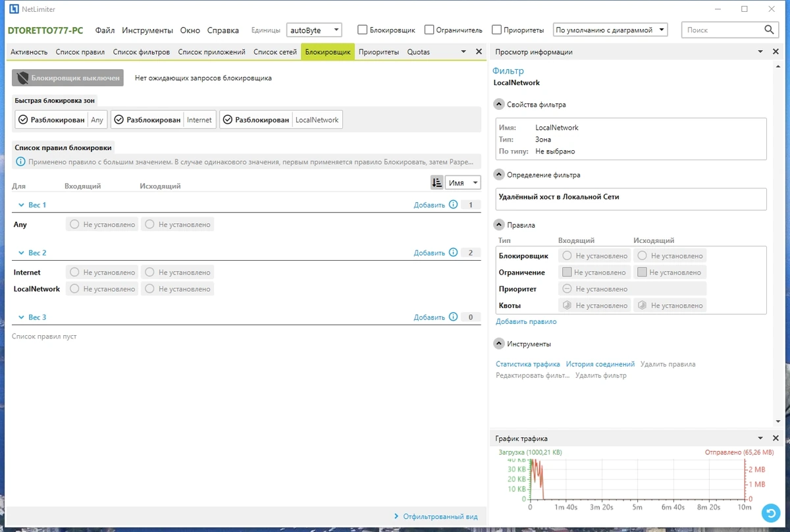The width and height of the screenshot is (790, 532).
Task: Close the График трафика panel
Action: (776, 439)
